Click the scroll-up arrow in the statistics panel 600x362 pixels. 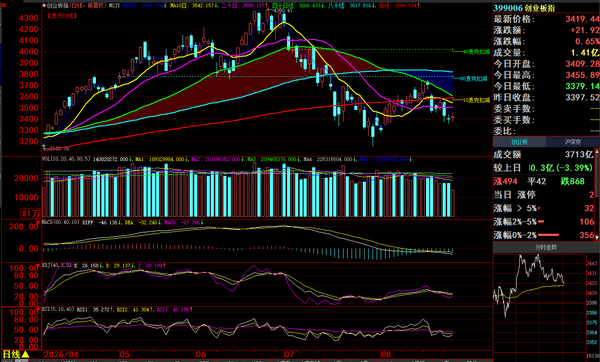pyautogui.click(x=596, y=152)
